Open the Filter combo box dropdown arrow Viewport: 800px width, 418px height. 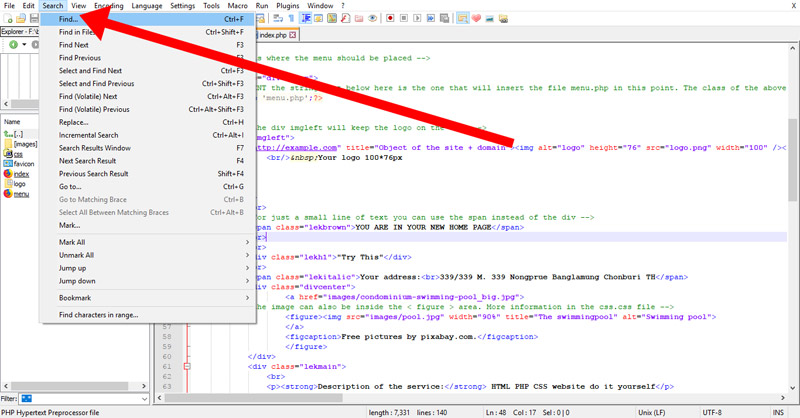tap(144, 399)
